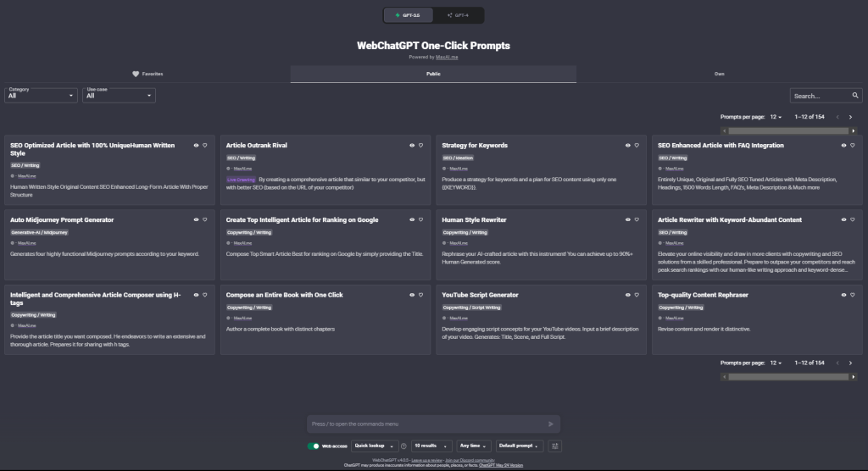This screenshot has height=471, width=868.
Task: Open the Any time filter dropdown
Action: [x=473, y=446]
